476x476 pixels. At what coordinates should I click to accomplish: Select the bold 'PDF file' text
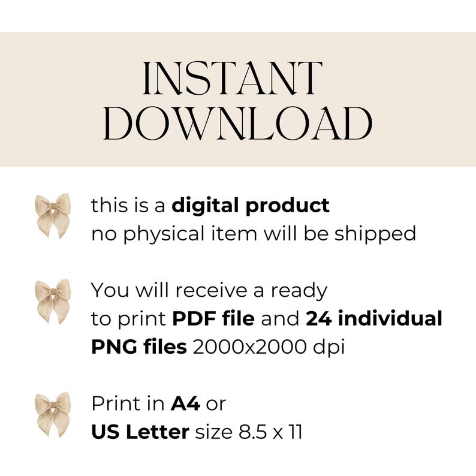(x=213, y=319)
